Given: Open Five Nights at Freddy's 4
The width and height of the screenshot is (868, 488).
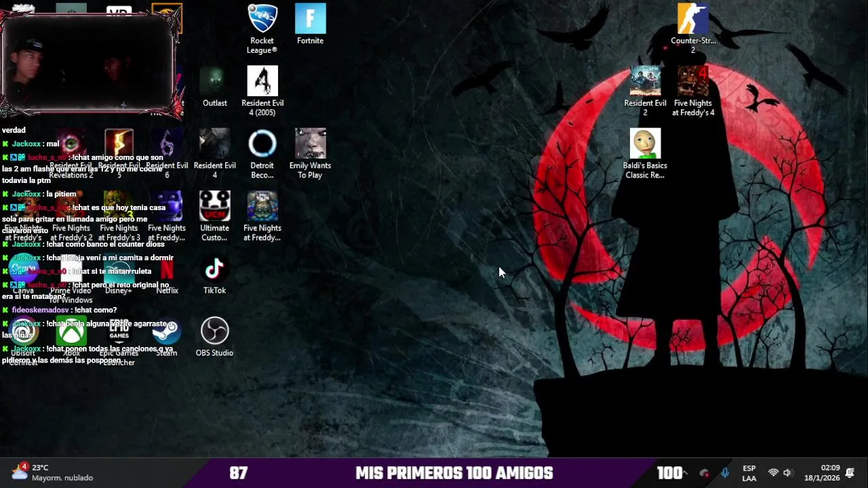Looking at the screenshot, I should [x=693, y=91].
